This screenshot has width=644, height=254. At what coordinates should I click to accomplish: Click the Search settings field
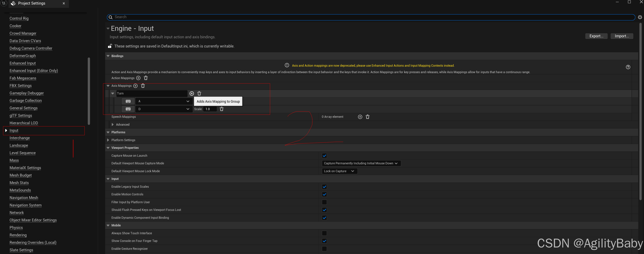point(370,17)
